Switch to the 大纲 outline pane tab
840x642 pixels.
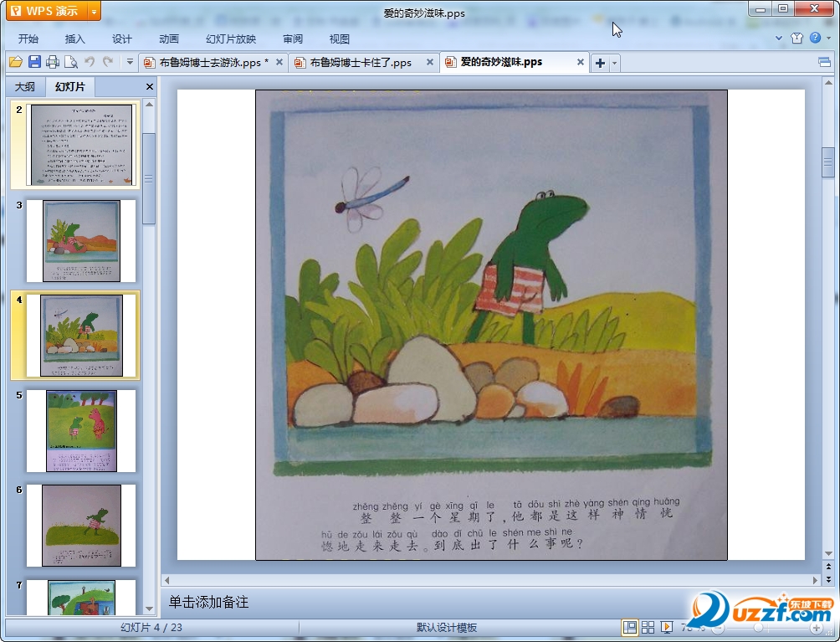[x=25, y=87]
